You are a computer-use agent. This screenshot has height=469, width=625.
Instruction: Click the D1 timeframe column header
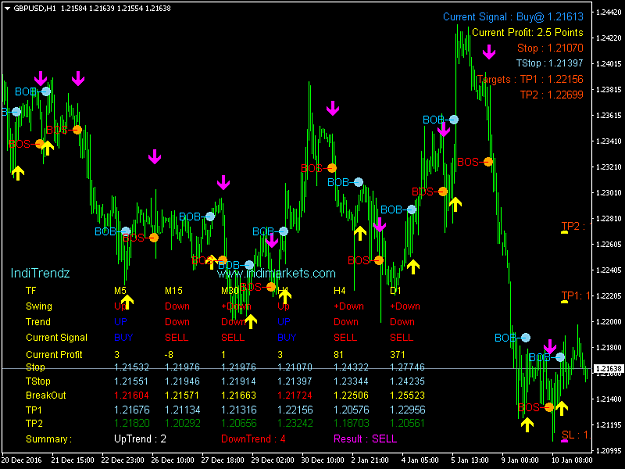tap(395, 291)
